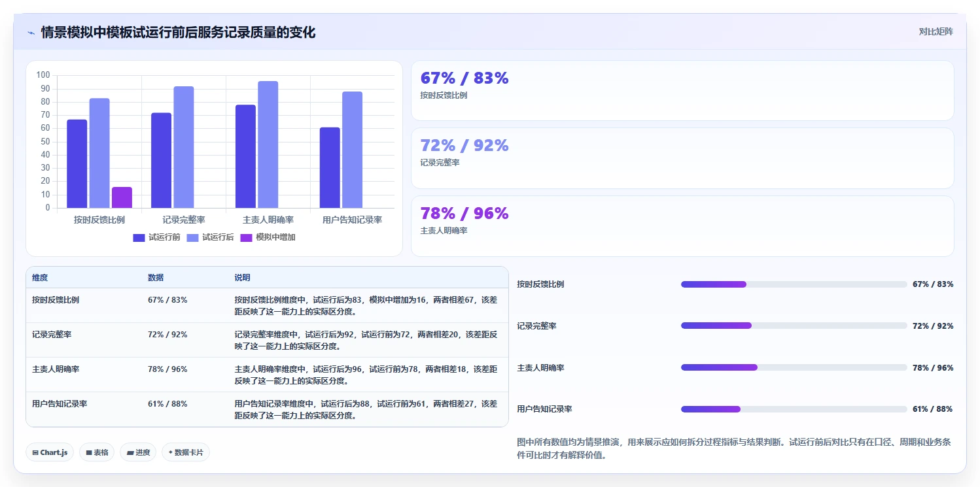Click the 说明 table column header
Viewport: 980px width, 487px height.
tap(243, 278)
